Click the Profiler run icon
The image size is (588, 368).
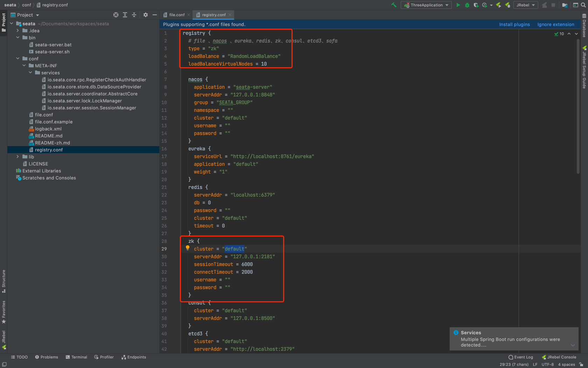point(485,5)
